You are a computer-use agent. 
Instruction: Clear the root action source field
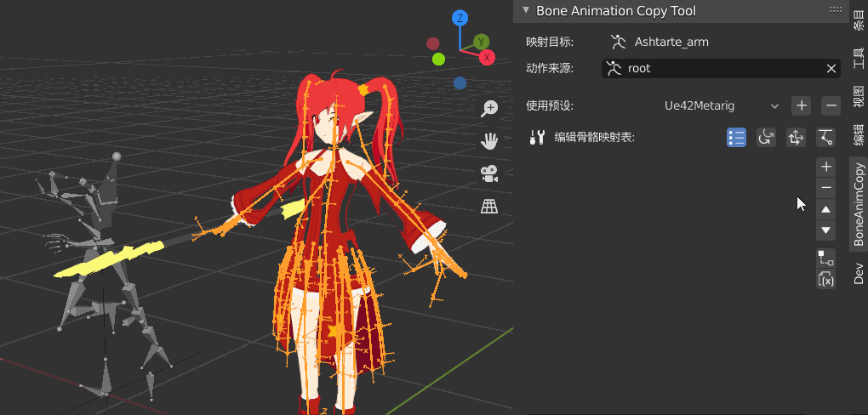click(x=831, y=69)
